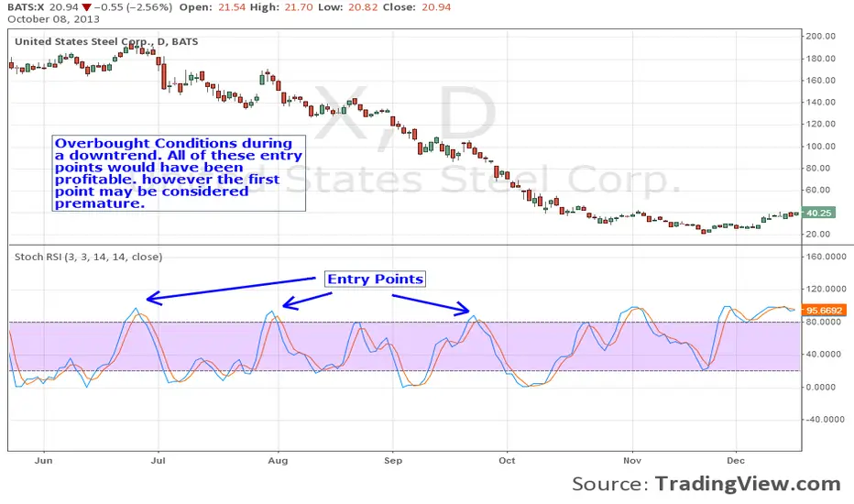Click the United States Steel Corp., D, BATS title
Viewport: 854px width, 504px height.
(x=106, y=41)
